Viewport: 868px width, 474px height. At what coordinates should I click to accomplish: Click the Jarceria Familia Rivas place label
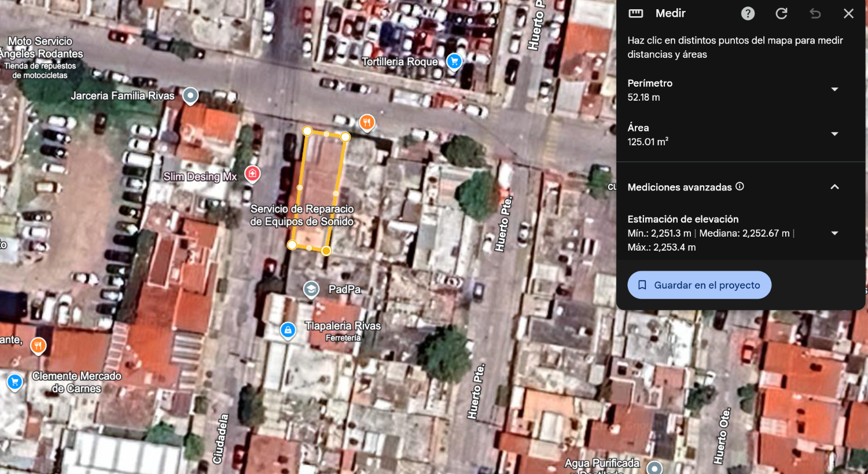pyautogui.click(x=123, y=95)
